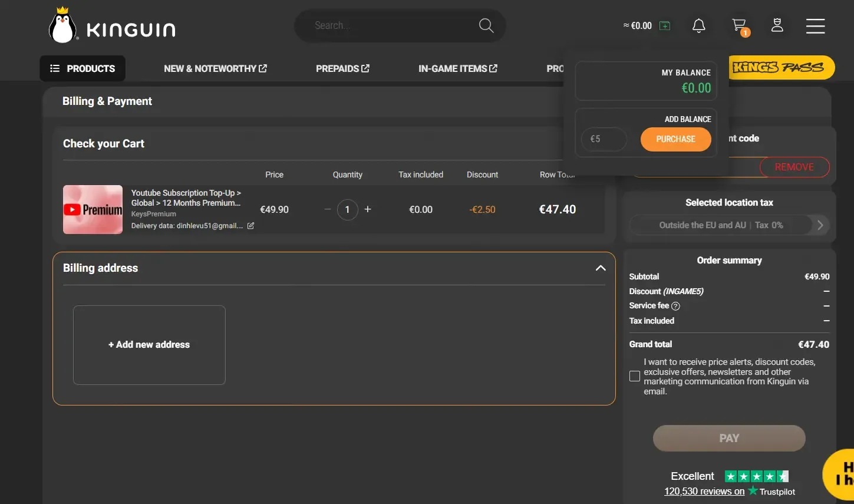The height and width of the screenshot is (504, 854).
Task: Click the KeysPremium seller name
Action: pyautogui.click(x=154, y=214)
